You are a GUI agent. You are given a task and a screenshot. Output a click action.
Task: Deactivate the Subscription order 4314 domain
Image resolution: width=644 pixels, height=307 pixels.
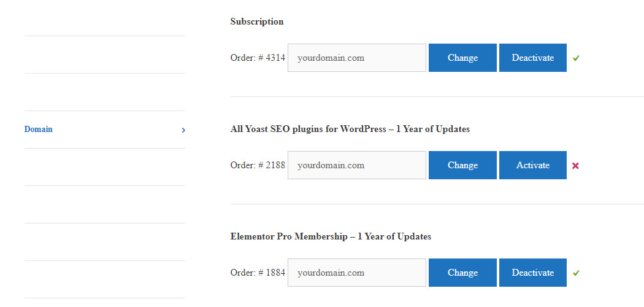click(x=533, y=58)
